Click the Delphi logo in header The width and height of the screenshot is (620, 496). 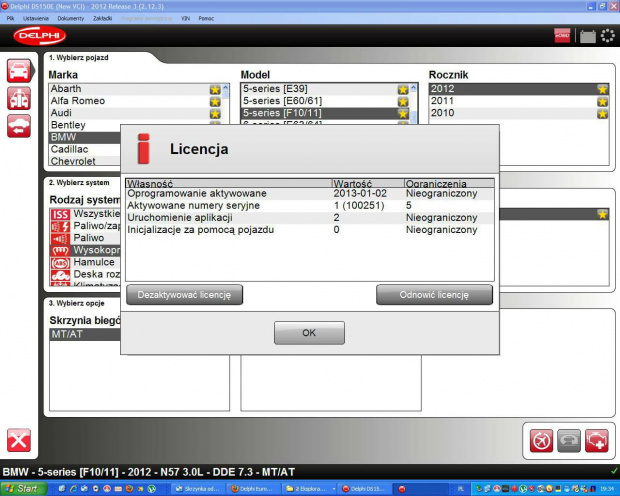(x=39, y=36)
